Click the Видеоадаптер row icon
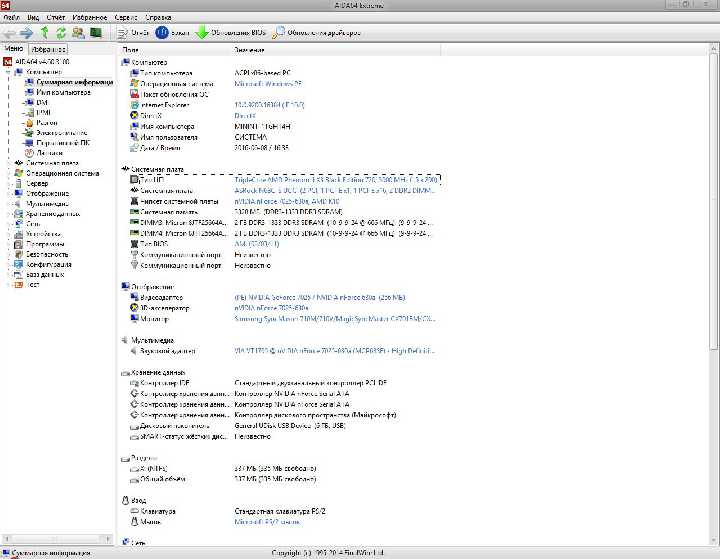This screenshot has width=720, height=559. 134,297
